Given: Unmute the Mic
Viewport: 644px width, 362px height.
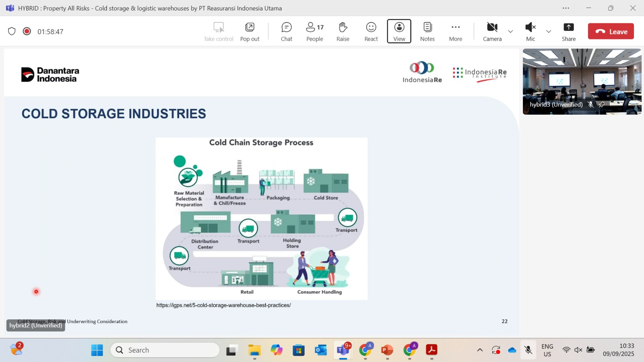Looking at the screenshot, I should point(530,31).
